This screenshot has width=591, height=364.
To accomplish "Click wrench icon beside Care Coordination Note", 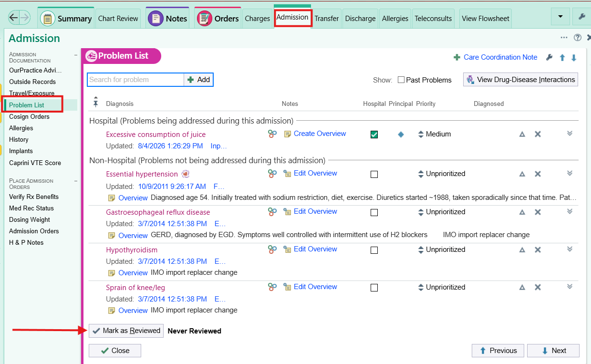I will click(549, 57).
